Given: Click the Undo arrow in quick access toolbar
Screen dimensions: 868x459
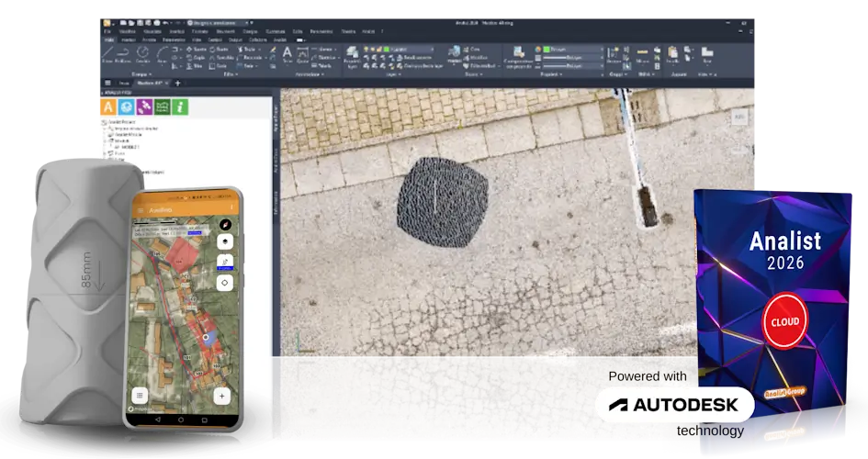Looking at the screenshot, I should [x=165, y=23].
